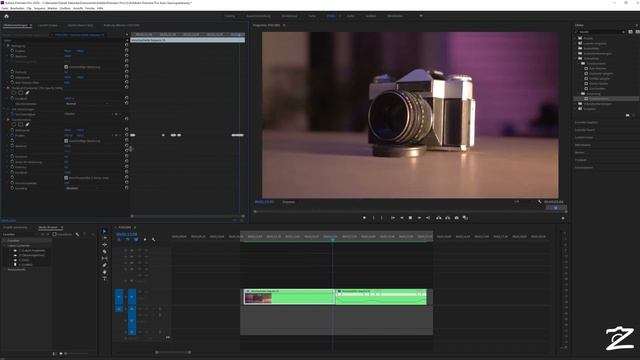Open the Comparison View button

point(465,218)
